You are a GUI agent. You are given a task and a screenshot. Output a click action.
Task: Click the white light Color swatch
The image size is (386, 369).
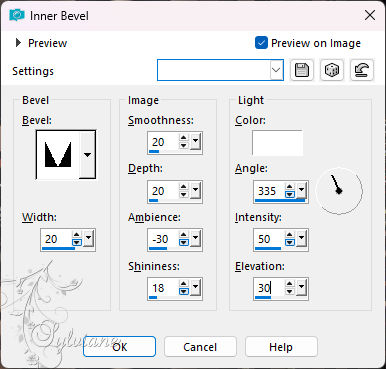tap(277, 143)
